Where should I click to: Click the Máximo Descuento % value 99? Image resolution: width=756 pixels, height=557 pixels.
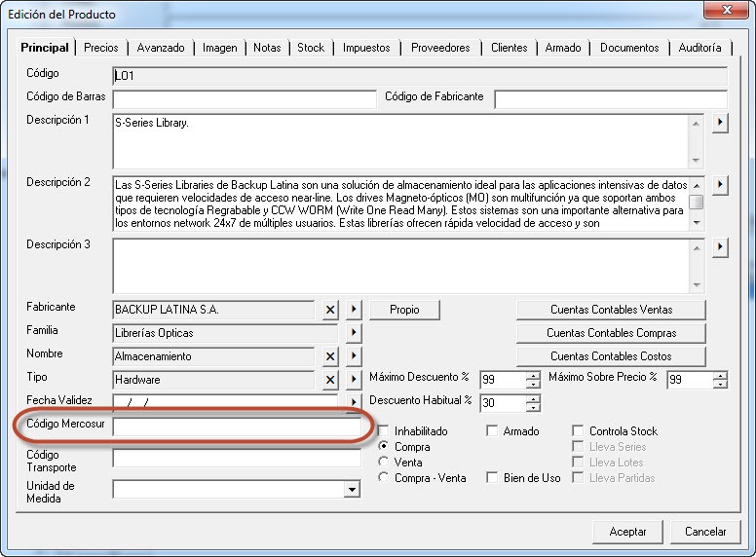tap(488, 380)
